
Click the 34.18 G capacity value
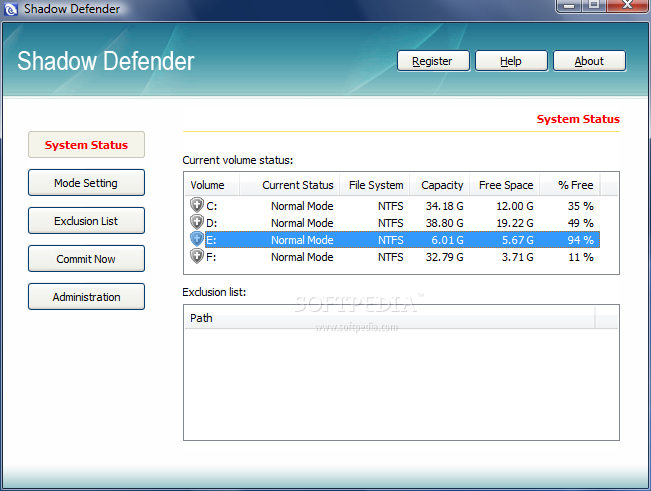445,206
